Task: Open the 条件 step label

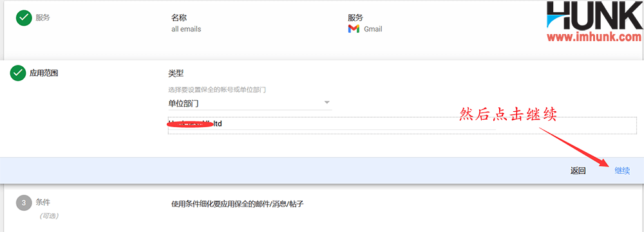Action: (x=43, y=202)
